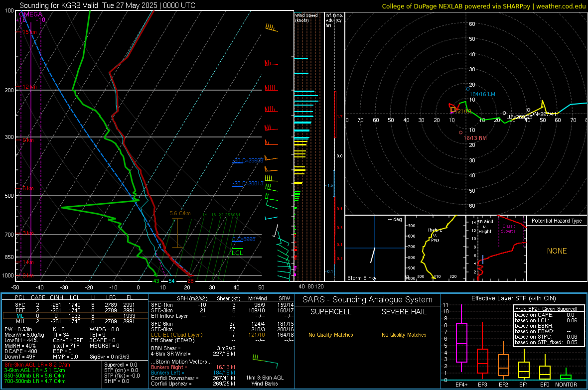Click the red Bunkers Right = 16/13 kt line
This screenshot has height=390, width=588.
193,368
